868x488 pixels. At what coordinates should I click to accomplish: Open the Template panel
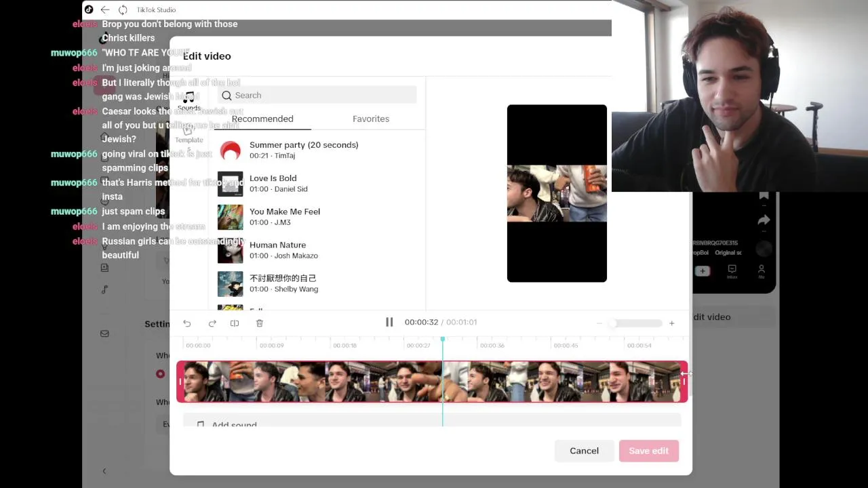tap(189, 134)
